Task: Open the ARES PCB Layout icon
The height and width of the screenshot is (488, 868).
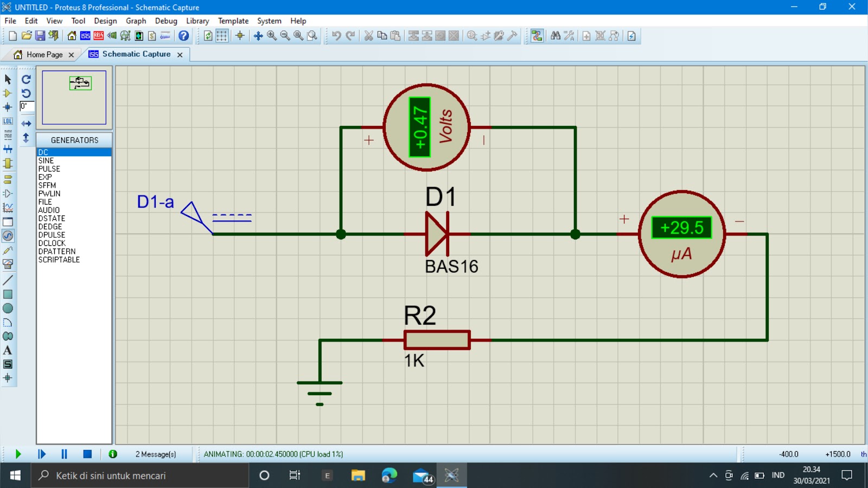Action: point(98,36)
